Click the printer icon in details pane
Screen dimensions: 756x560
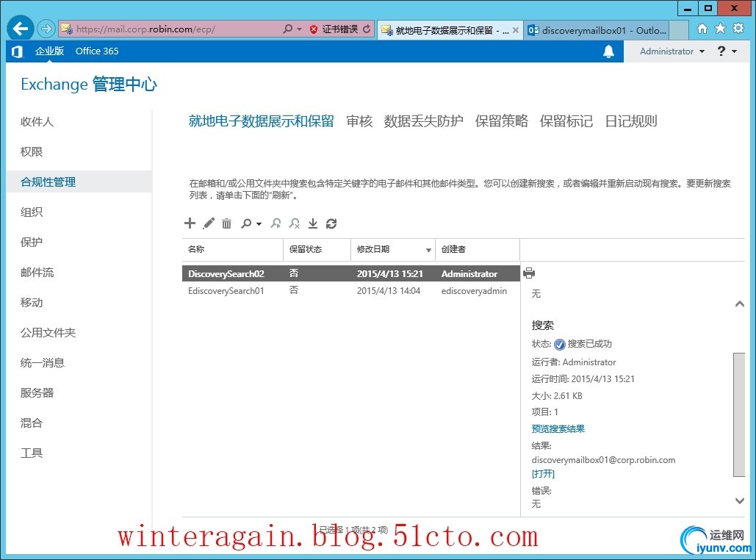529,273
